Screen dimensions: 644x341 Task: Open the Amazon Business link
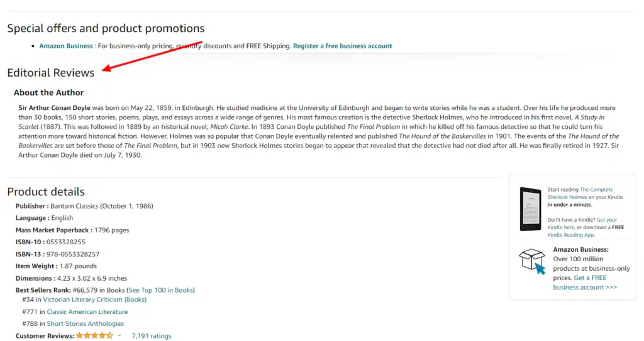66,46
